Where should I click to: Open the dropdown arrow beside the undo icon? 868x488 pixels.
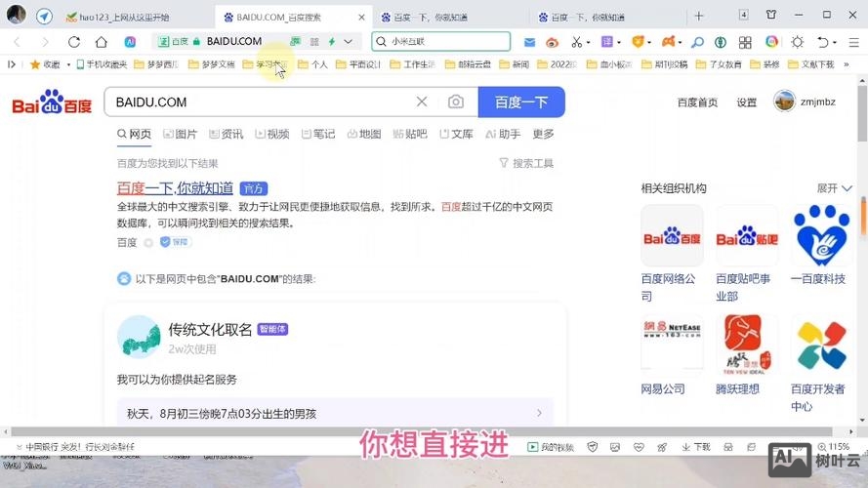click(x=834, y=42)
